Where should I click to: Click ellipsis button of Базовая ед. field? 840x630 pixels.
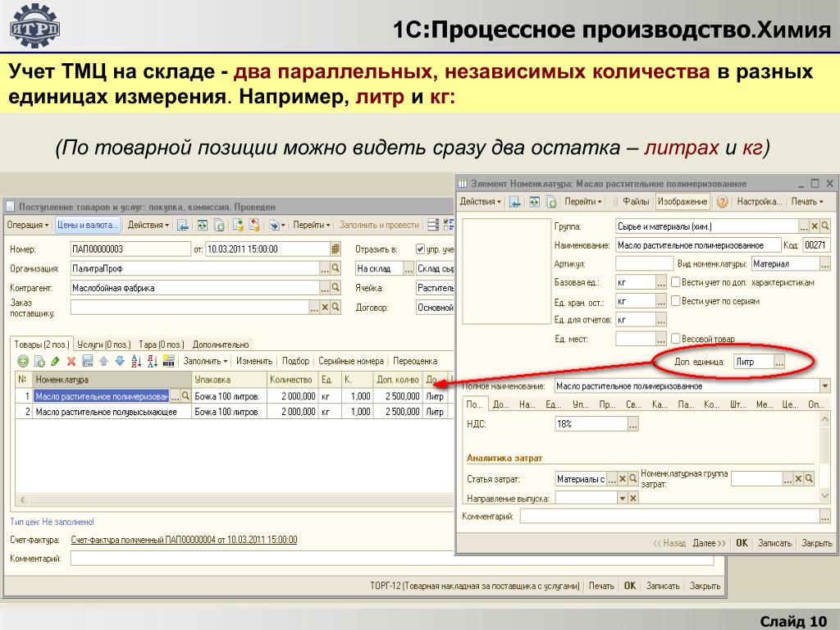(661, 282)
